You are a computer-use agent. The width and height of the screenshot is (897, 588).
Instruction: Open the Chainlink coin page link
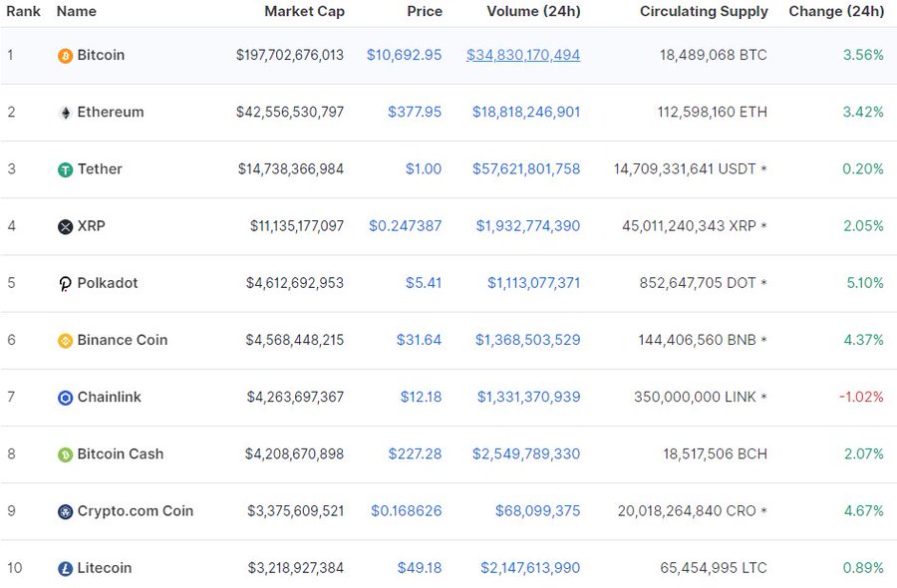pyautogui.click(x=110, y=397)
